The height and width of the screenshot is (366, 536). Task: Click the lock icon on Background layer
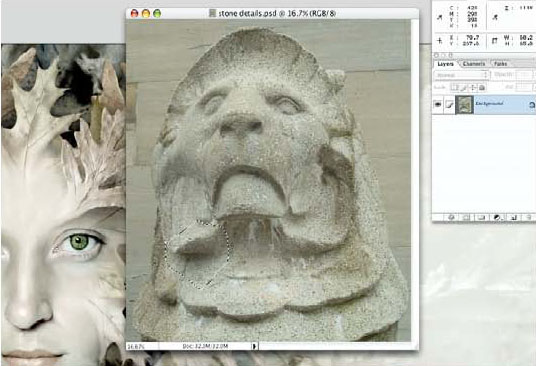point(532,105)
